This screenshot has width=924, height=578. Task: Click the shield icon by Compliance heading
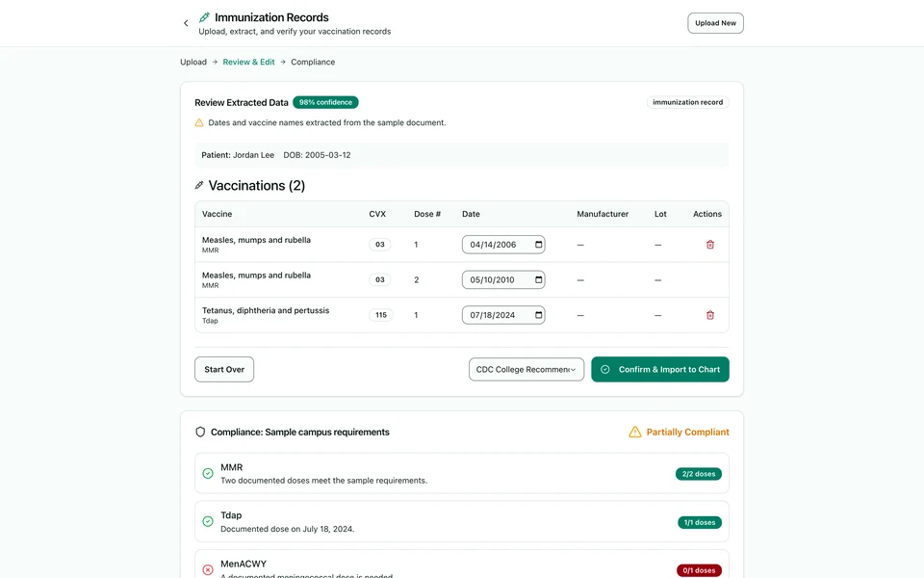pos(200,432)
